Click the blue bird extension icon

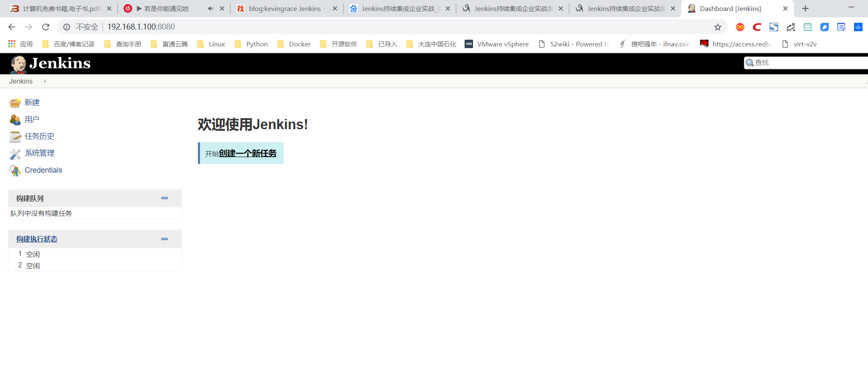pos(825,27)
